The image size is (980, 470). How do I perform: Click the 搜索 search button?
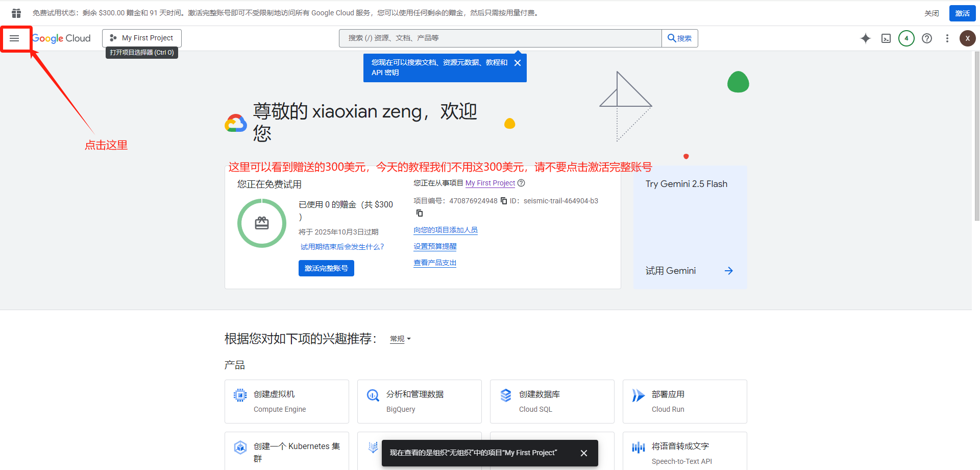click(x=680, y=38)
